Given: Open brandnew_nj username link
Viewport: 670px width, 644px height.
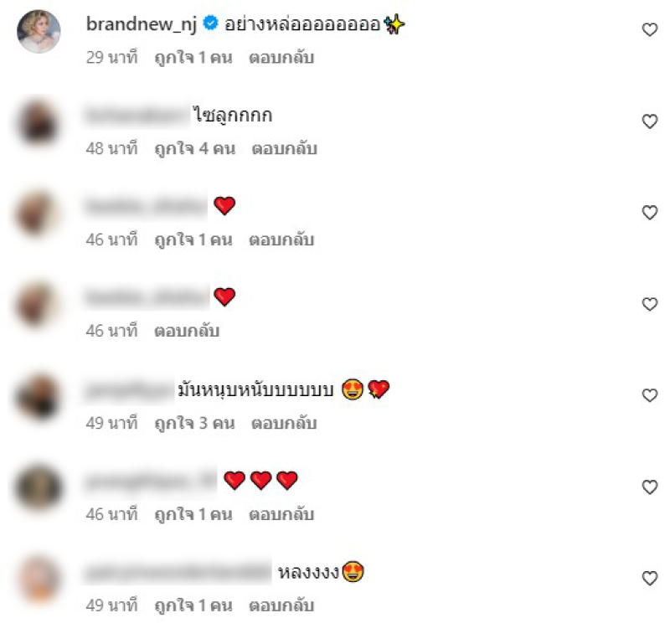Looking at the screenshot, I should tap(142, 24).
